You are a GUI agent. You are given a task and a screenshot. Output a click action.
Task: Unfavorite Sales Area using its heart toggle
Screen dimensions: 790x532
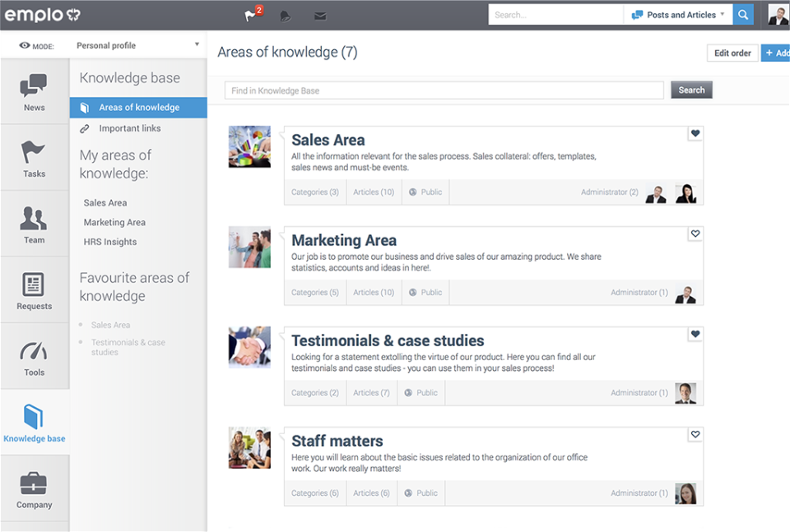tap(695, 133)
